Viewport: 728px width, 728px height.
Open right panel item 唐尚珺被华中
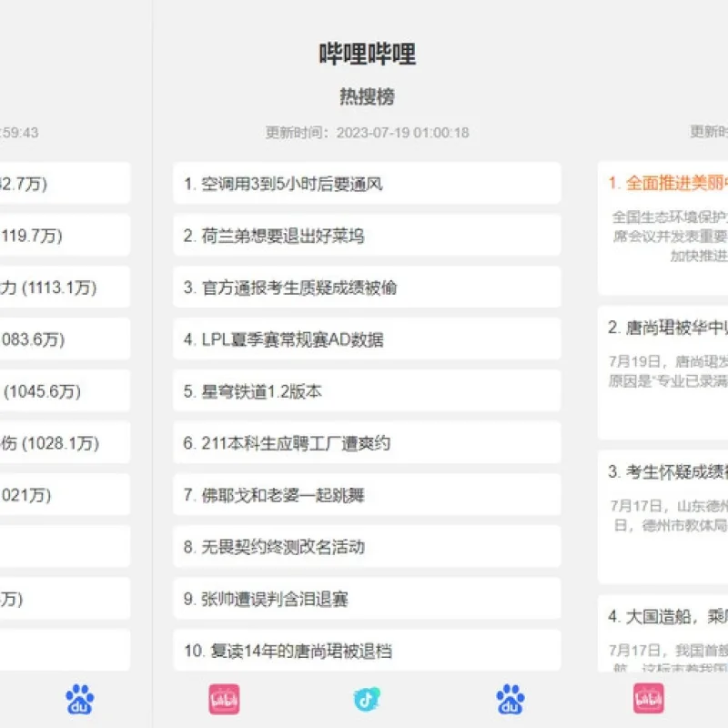click(662, 373)
